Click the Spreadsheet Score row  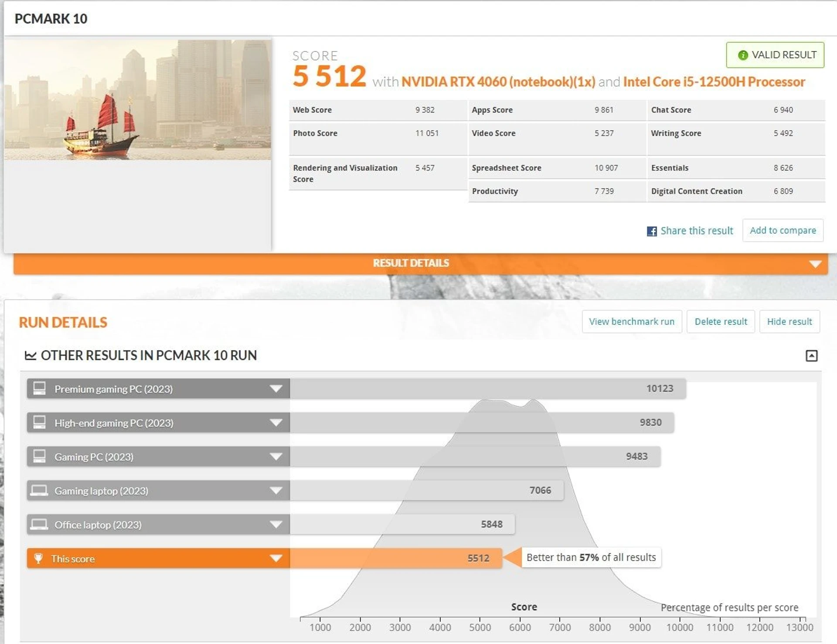click(557, 168)
